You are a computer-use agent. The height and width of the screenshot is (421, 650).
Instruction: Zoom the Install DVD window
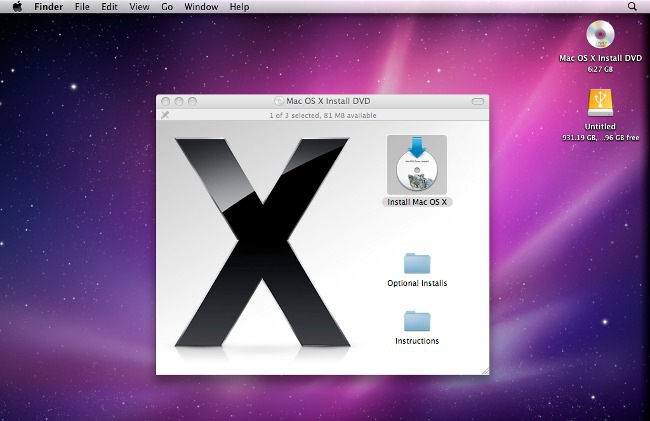192,102
